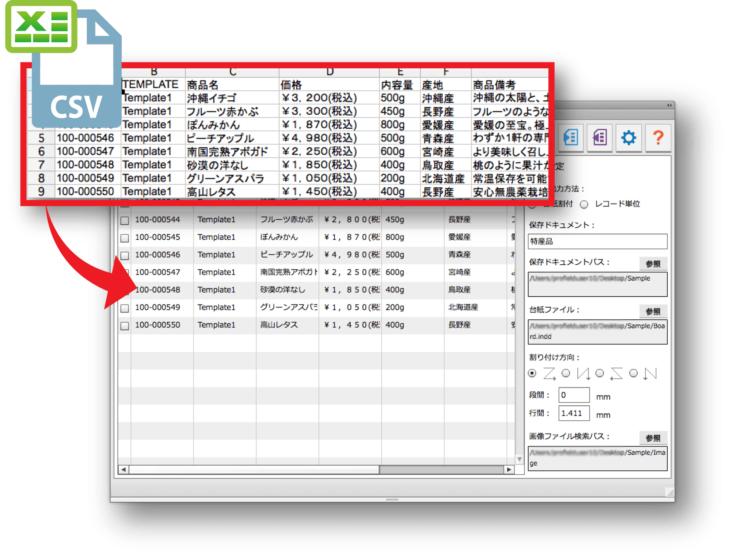The height and width of the screenshot is (560, 753).
Task: Open help with the orange question mark
Action: click(x=658, y=138)
